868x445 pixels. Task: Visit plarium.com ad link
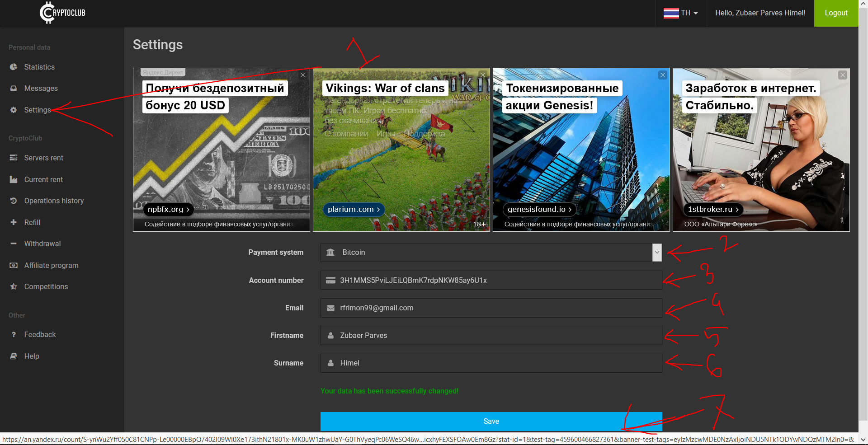(354, 209)
